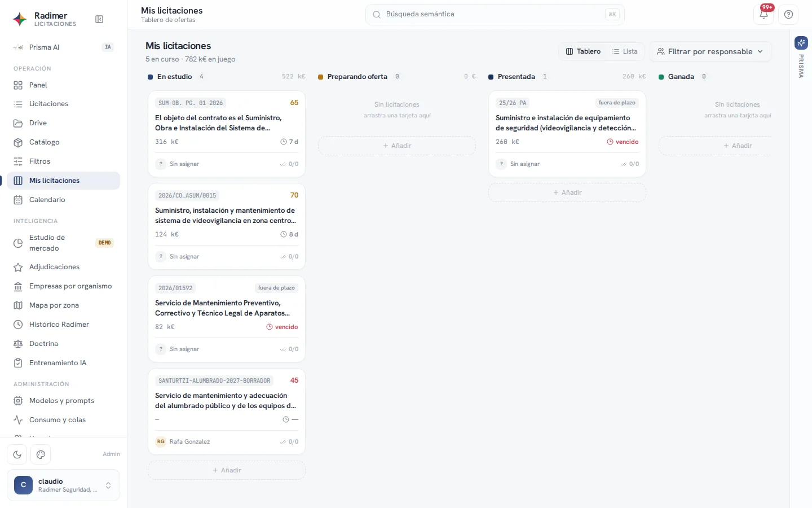Viewport: 812px width, 508px height.
Task: Click the Búsqueda semántica search field
Action: tap(495, 15)
